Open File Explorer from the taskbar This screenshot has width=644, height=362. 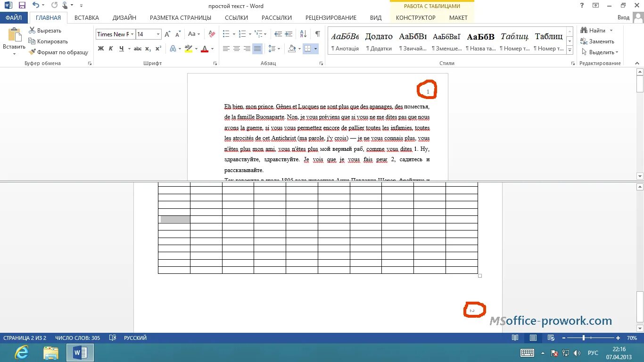point(51,353)
